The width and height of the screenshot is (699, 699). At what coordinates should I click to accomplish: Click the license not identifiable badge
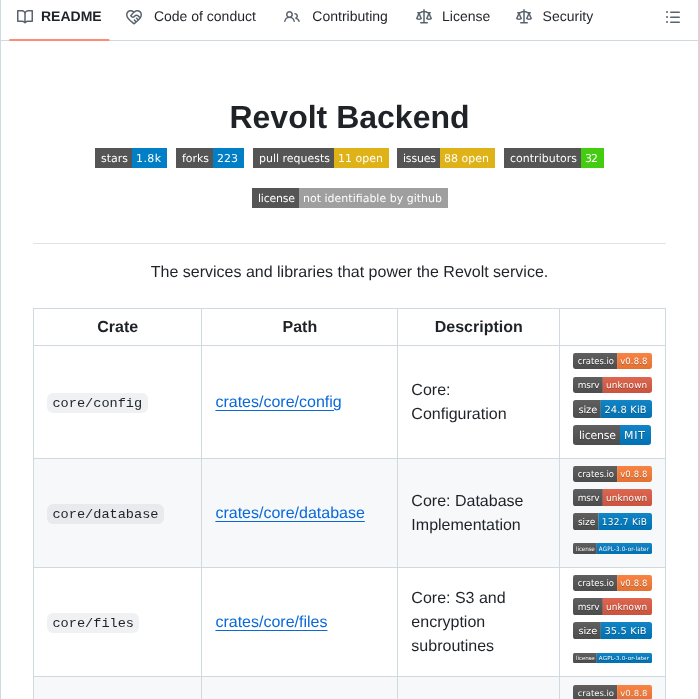tap(350, 198)
